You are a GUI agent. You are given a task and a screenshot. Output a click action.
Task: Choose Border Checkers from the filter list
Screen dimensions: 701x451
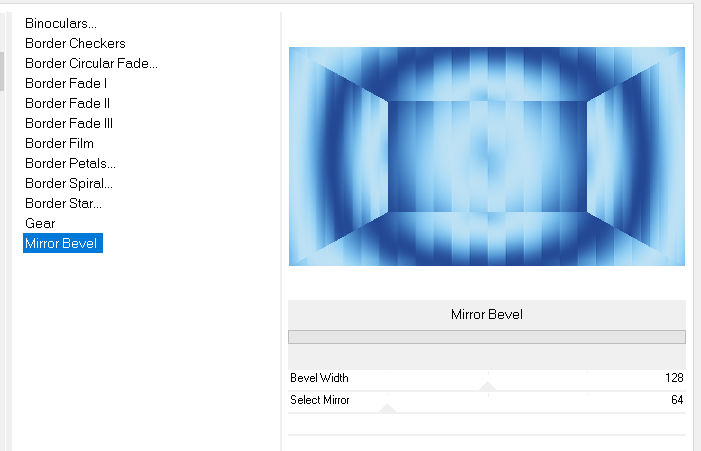click(75, 43)
